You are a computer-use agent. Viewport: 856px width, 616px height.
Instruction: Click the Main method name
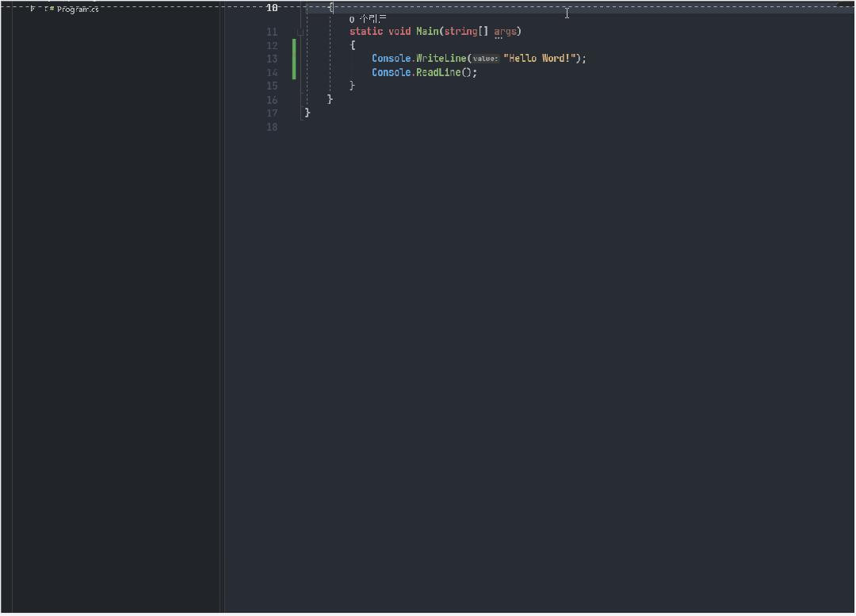tap(427, 32)
